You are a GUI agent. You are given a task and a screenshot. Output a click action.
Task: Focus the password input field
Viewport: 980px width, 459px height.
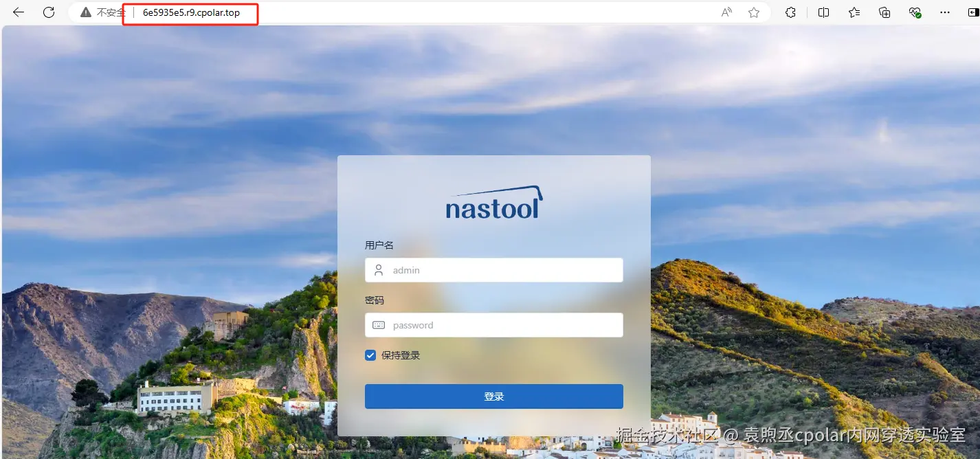tap(494, 325)
